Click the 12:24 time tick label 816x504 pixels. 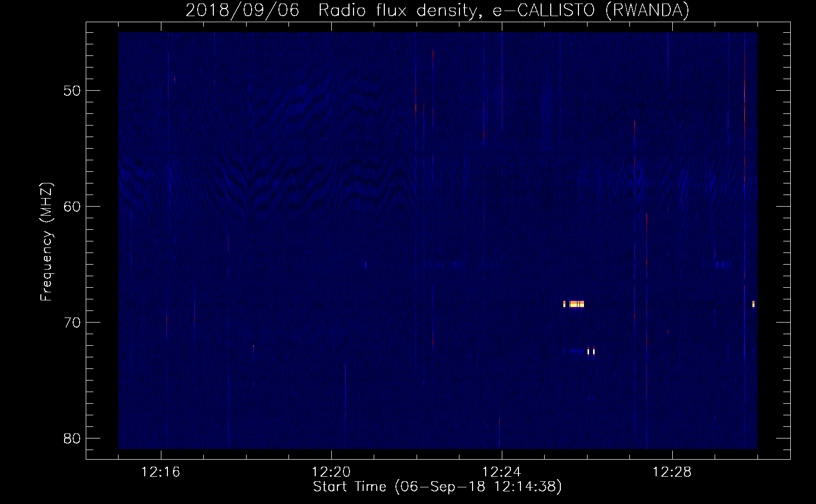tap(501, 472)
